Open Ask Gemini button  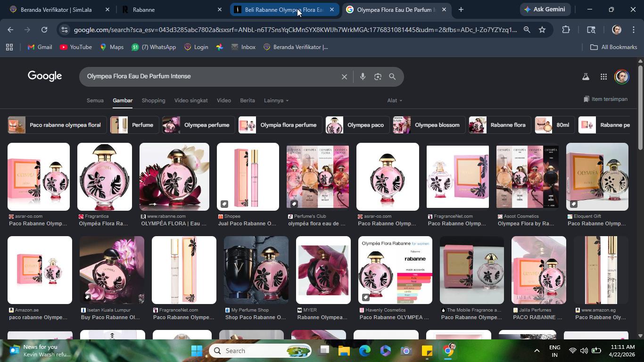click(x=546, y=9)
